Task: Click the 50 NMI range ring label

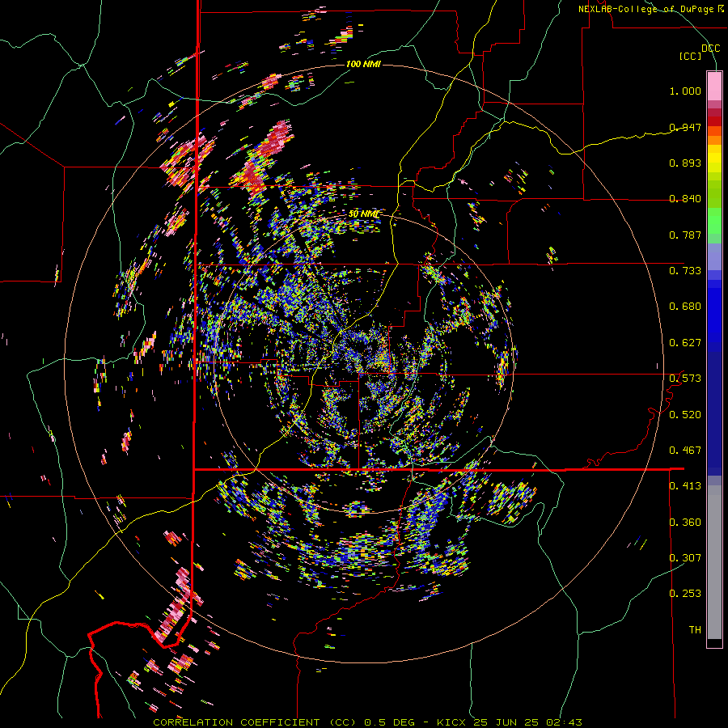Action: pos(363,214)
